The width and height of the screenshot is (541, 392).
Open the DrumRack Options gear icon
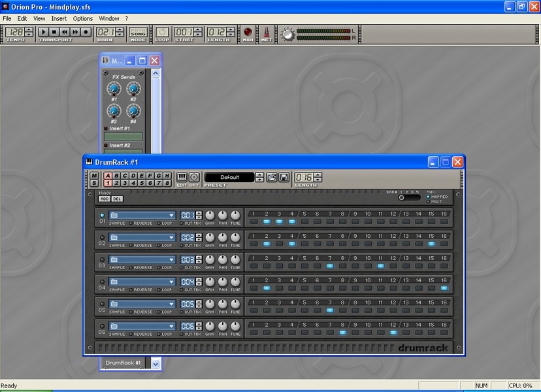pos(194,177)
